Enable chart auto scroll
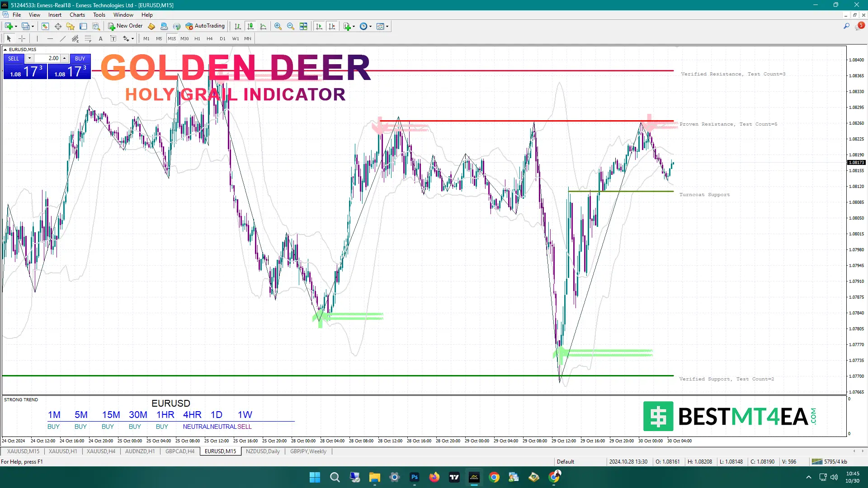The height and width of the screenshot is (488, 868). 319,26
